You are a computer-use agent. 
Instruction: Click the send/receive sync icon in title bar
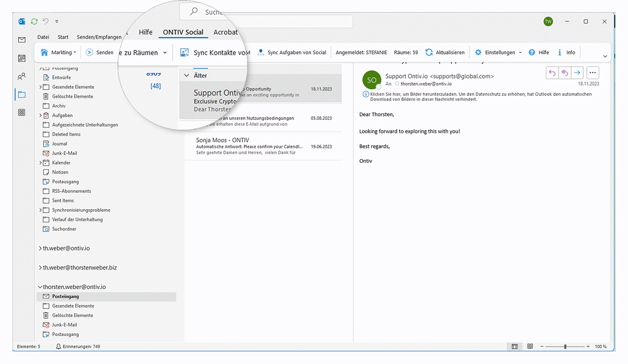point(34,21)
